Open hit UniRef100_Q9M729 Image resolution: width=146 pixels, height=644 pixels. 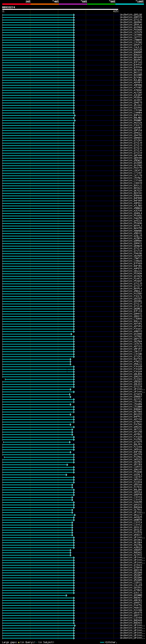coord(131,17)
